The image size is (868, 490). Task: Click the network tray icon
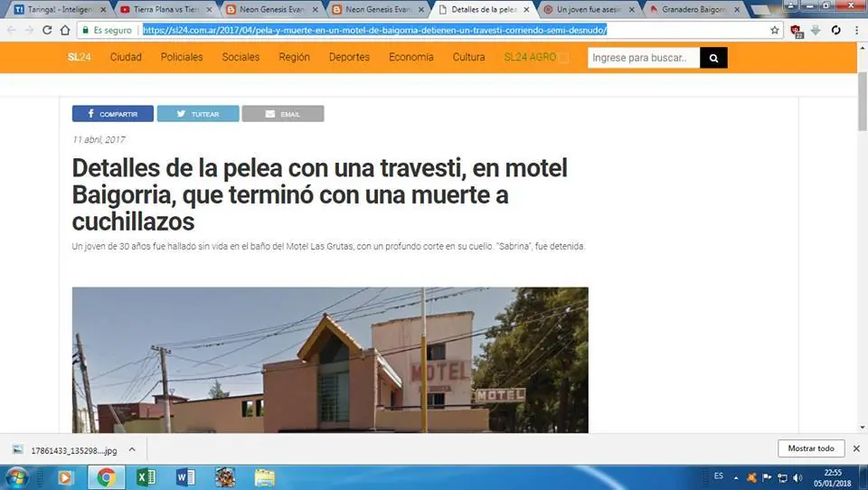click(782, 477)
